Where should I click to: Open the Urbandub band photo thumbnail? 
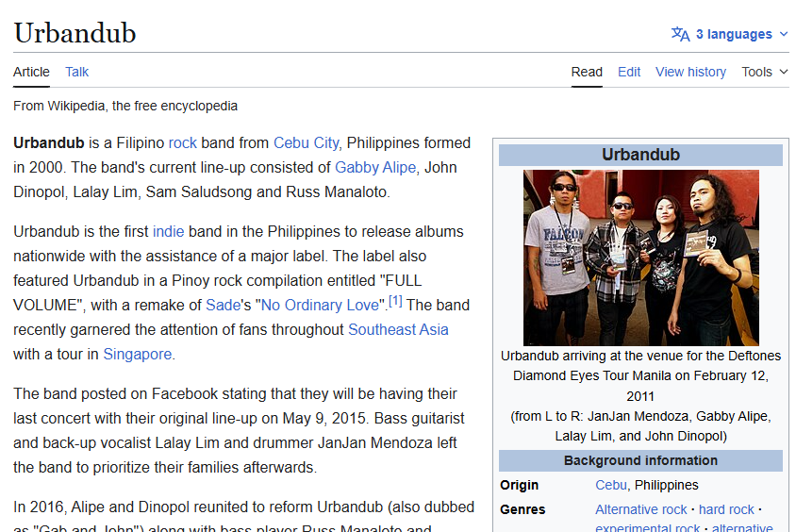coord(641,258)
